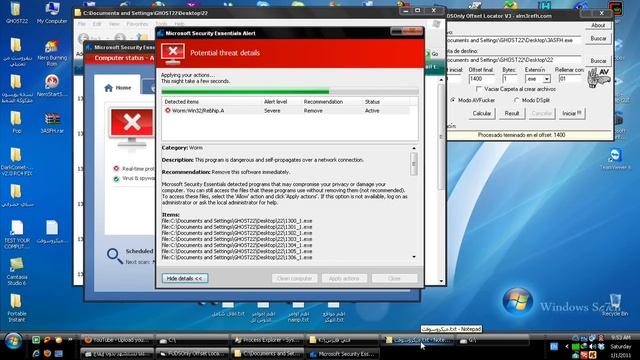Open the File menu in the Explorer window
The image size is (640, 360).
point(82,24)
